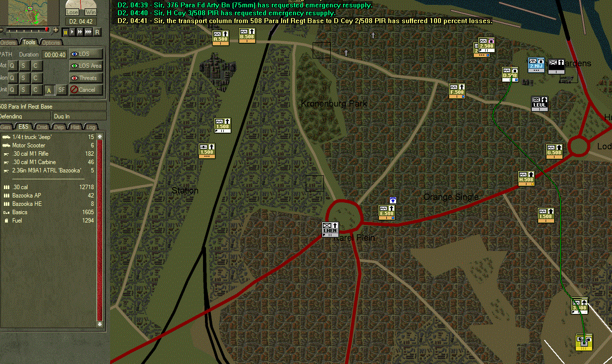Open the Log unit info tab
This screenshot has height=364, width=612.
tap(91, 127)
